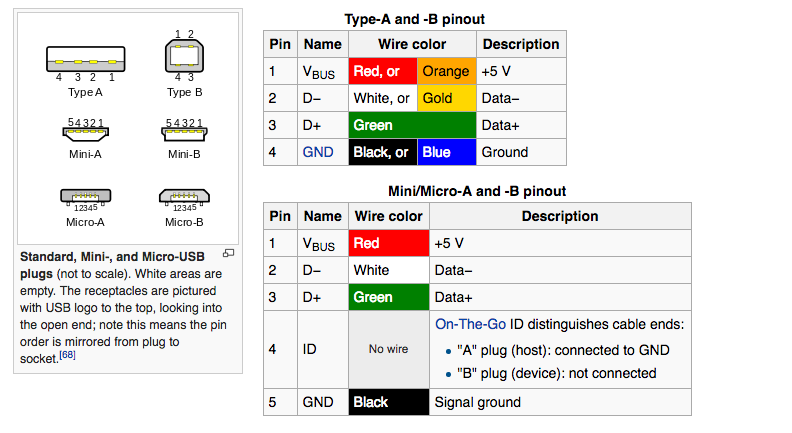Click the Mini/Micro-A and -B pinout caption
This screenshot has width=792, height=433.
point(477,191)
